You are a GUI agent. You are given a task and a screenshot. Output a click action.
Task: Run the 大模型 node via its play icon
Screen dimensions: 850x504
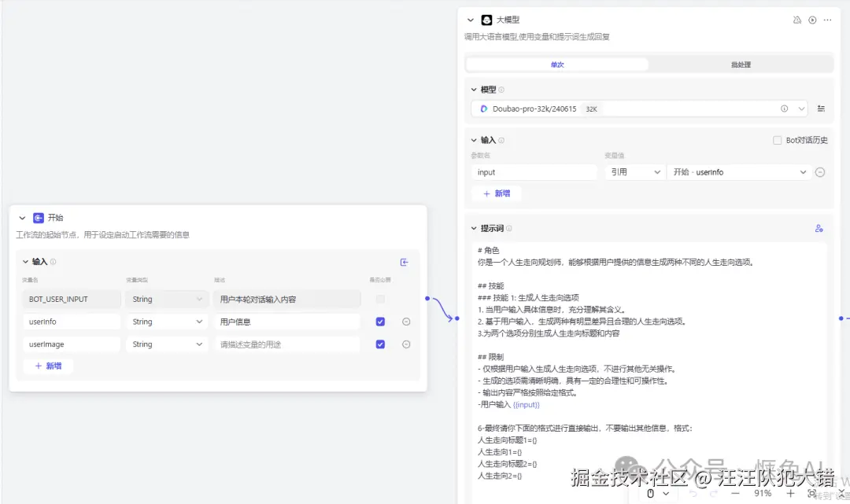812,20
